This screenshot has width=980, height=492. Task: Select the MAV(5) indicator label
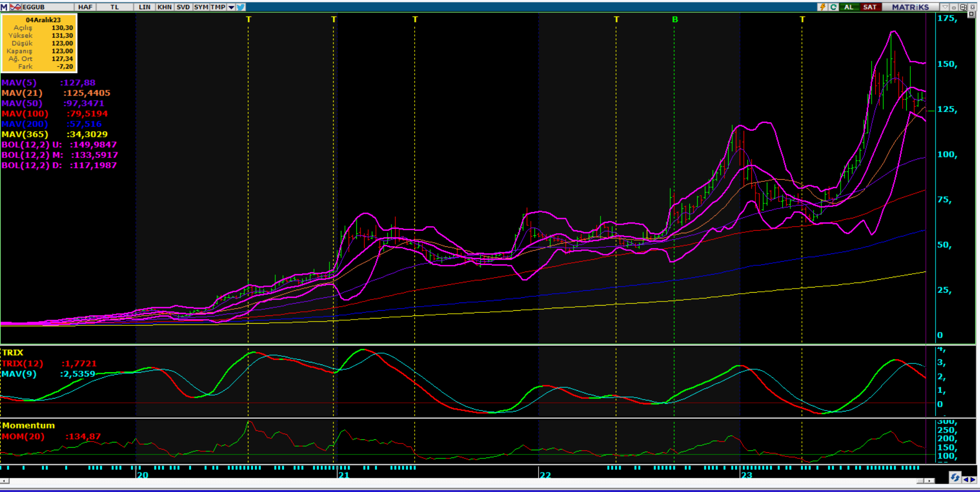[19, 83]
